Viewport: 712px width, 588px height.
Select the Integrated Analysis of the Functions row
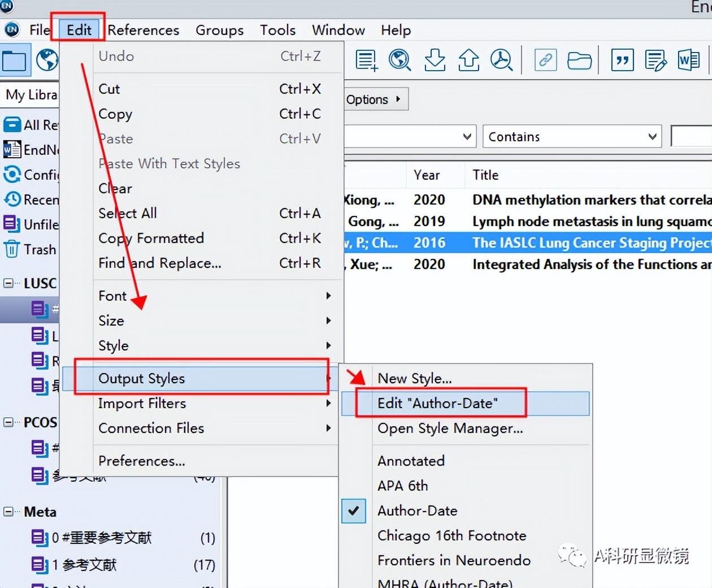pyautogui.click(x=528, y=264)
